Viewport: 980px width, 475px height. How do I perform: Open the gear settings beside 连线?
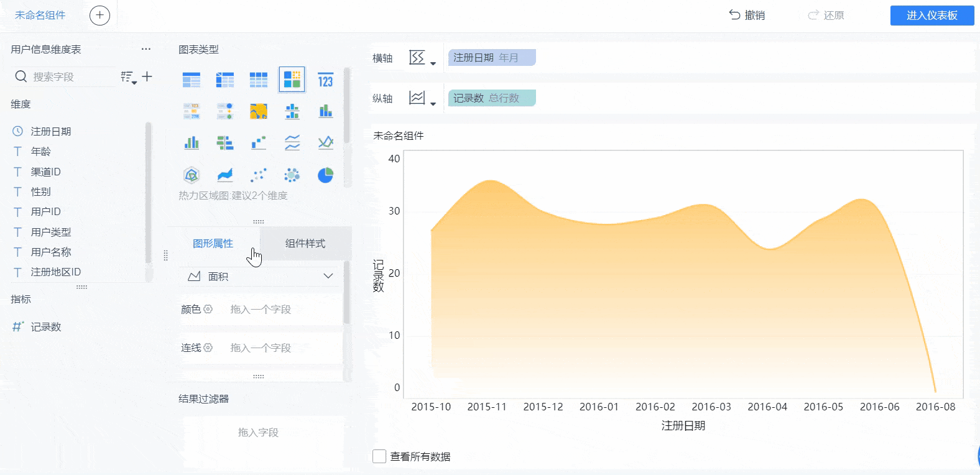point(208,348)
